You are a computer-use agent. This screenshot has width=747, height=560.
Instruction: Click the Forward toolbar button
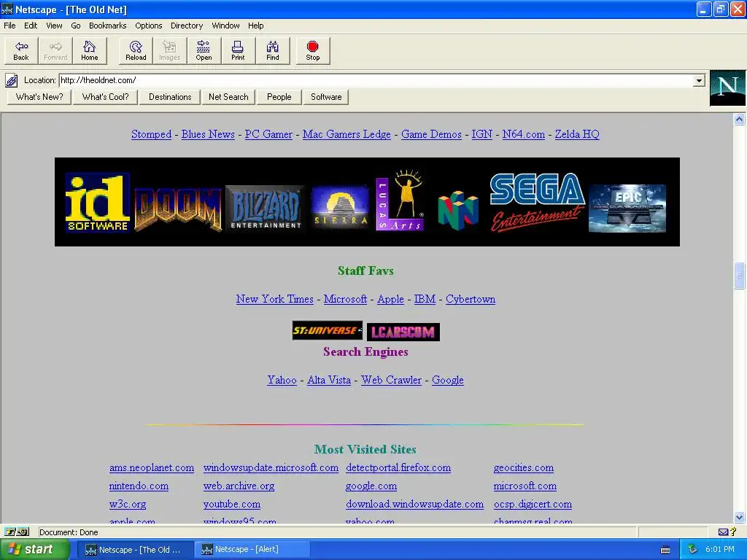pyautogui.click(x=55, y=50)
